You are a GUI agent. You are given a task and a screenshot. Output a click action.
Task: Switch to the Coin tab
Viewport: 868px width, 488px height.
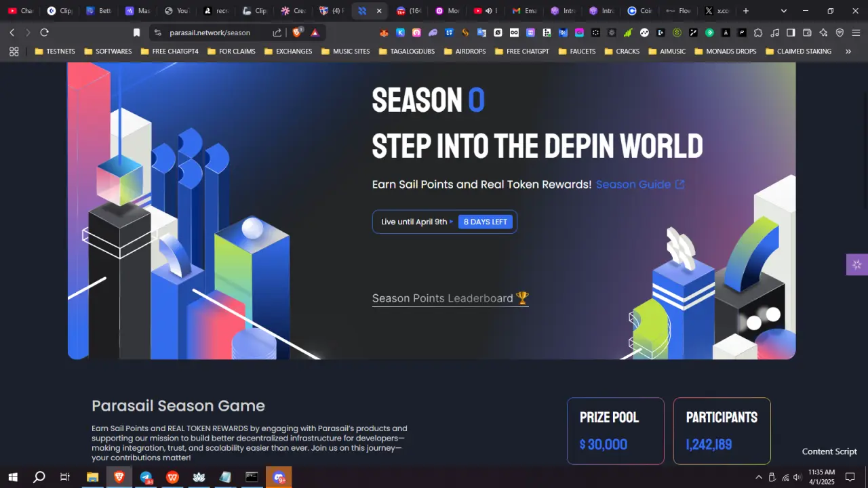point(639,11)
